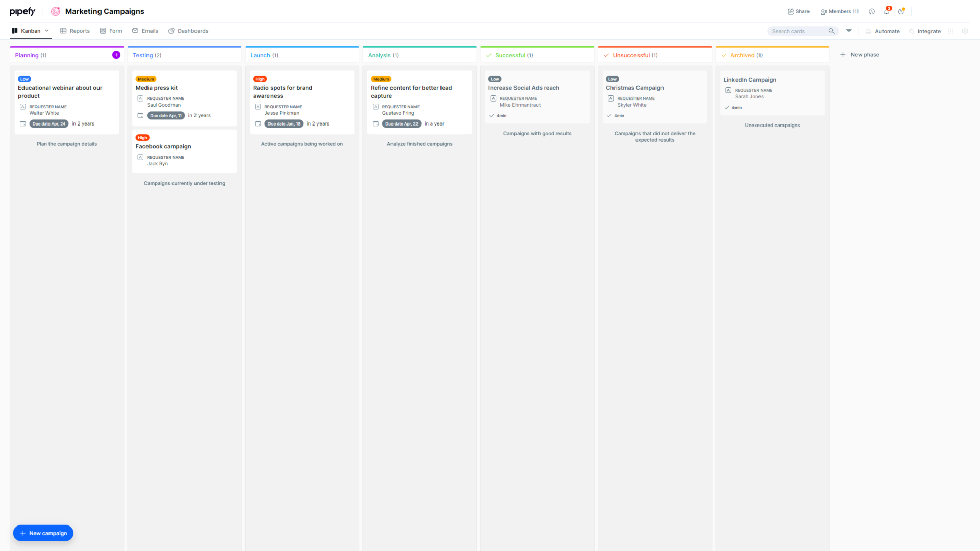This screenshot has height=551, width=980.
Task: Open pipe settings gear icon
Action: [965, 31]
